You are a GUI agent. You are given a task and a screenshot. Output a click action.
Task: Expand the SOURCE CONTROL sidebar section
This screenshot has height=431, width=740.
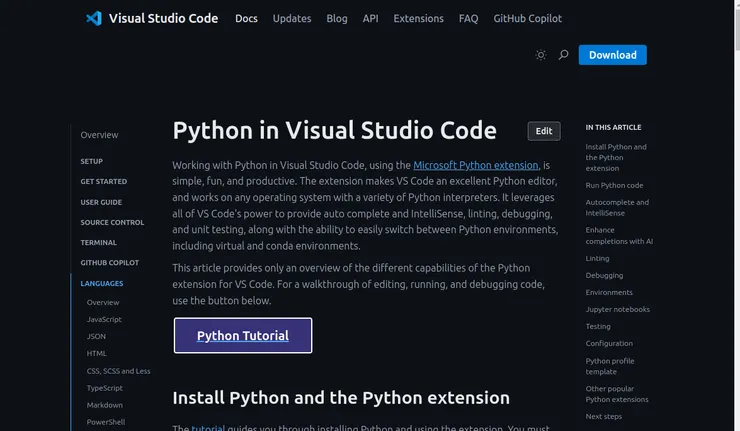[x=112, y=222]
